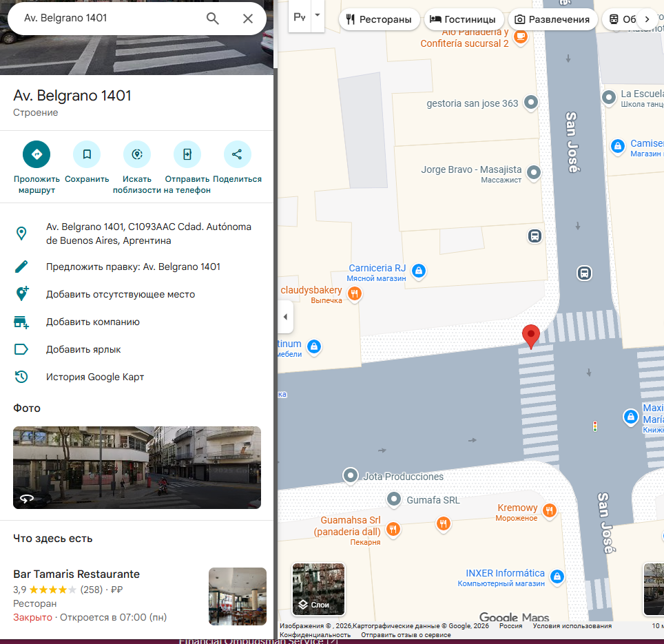Click the Guamahsa Srl bakery marker
664x644 pixels.
393,529
